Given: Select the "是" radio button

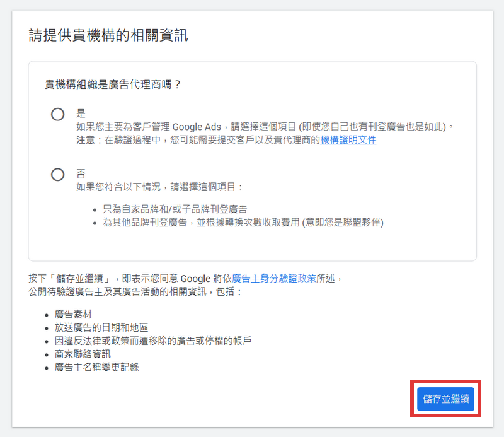Looking at the screenshot, I should coord(58,114).
